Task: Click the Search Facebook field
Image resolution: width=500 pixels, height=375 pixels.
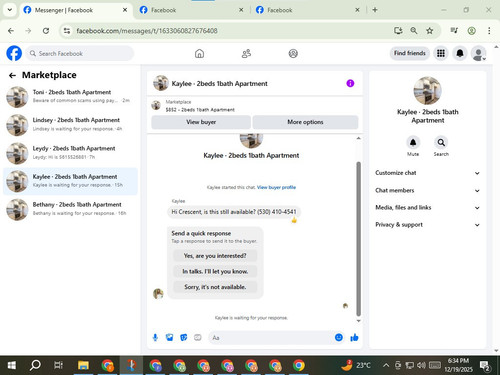Action: [80, 53]
